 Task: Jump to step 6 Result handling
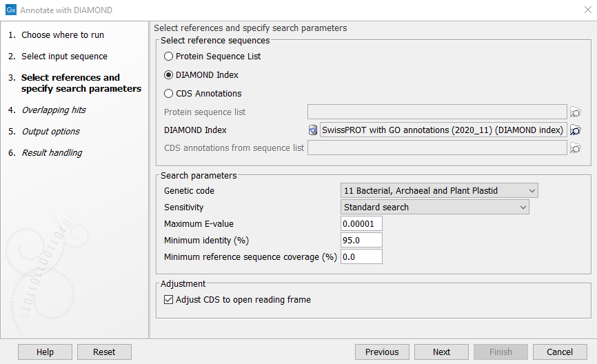[x=52, y=152]
